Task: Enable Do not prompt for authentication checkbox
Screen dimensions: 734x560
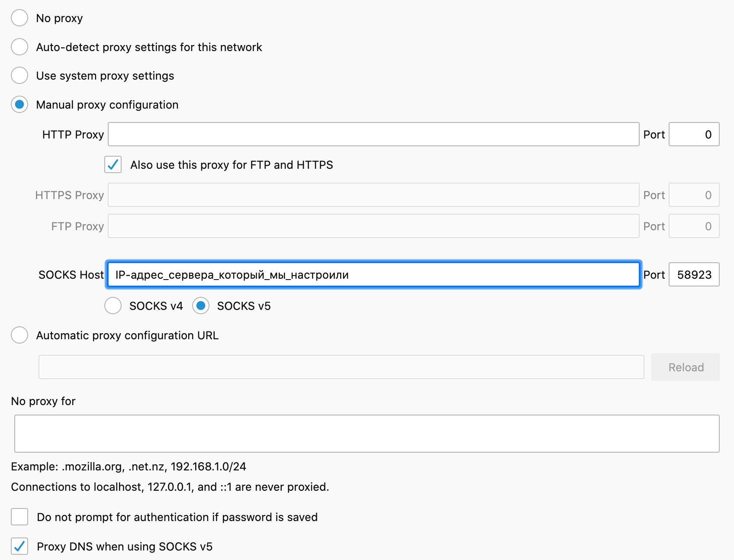Action: point(19,517)
